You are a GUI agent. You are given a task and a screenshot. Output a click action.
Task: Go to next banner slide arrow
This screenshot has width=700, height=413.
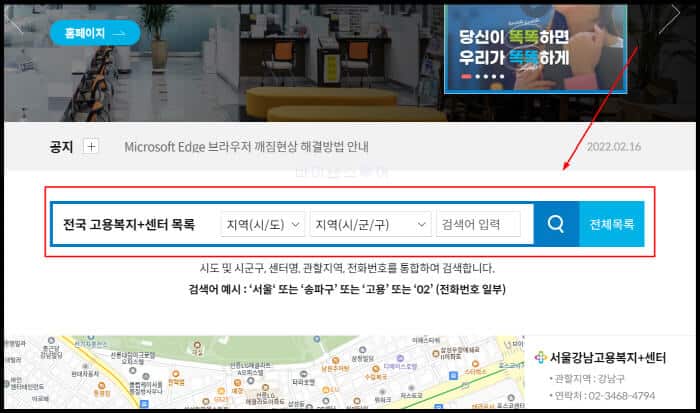[x=671, y=19]
